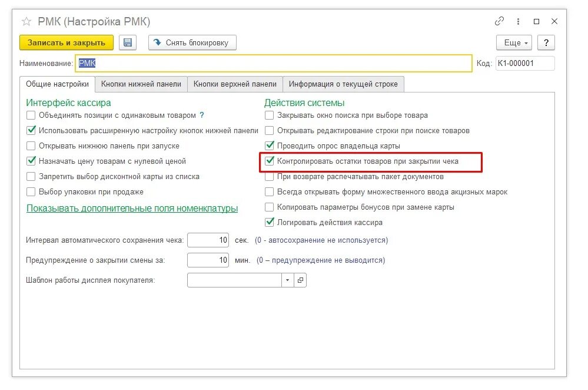
Task: Click inside the Наименование input field
Action: pos(235,62)
